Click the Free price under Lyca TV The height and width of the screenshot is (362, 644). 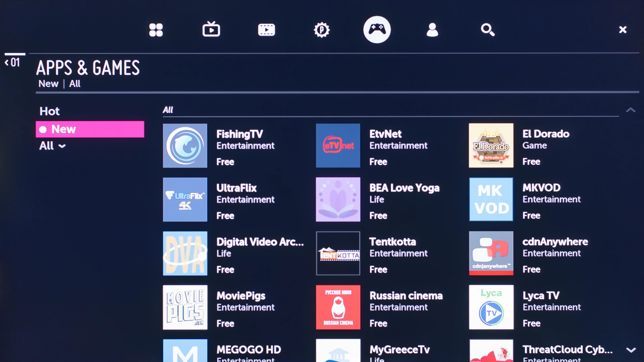[x=532, y=323]
